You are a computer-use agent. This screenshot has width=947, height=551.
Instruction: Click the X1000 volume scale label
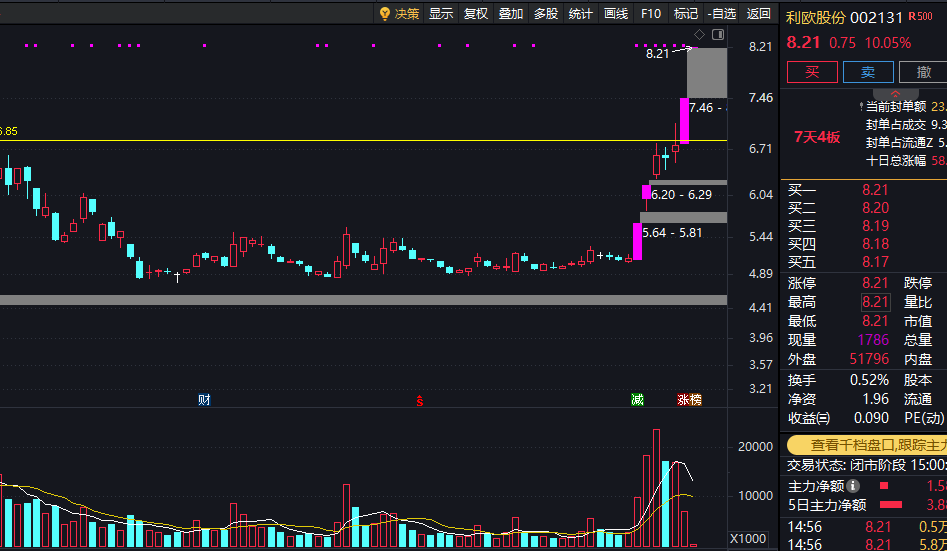pyautogui.click(x=748, y=538)
